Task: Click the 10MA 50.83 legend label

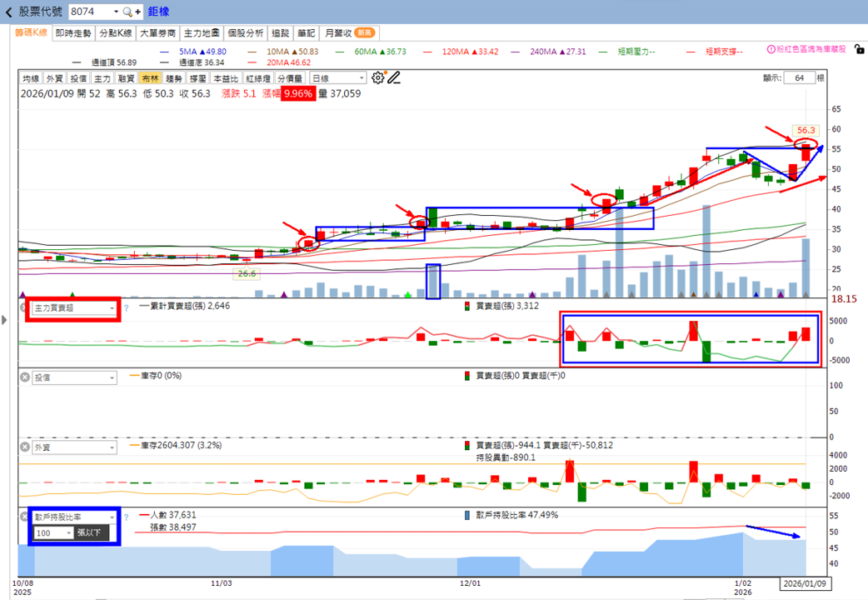Action: click(292, 52)
